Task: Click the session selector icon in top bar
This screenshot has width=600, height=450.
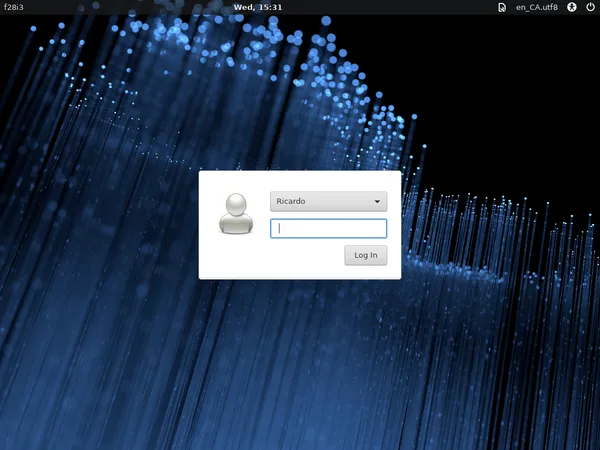Action: coord(501,7)
